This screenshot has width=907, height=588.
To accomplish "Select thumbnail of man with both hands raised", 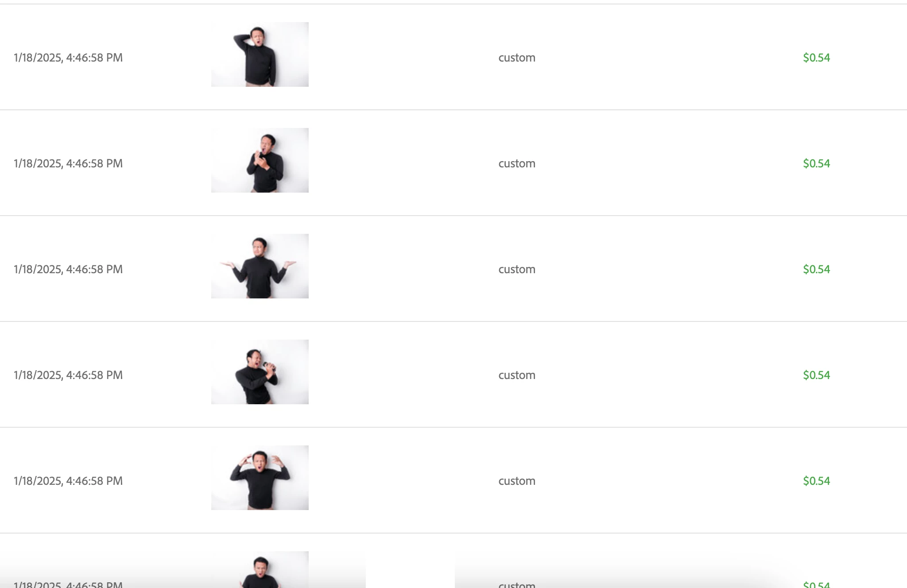I will pos(260,478).
